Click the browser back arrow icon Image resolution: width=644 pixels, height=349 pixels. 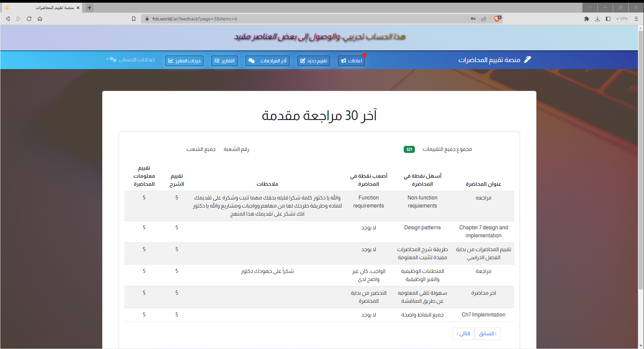(x=8, y=19)
